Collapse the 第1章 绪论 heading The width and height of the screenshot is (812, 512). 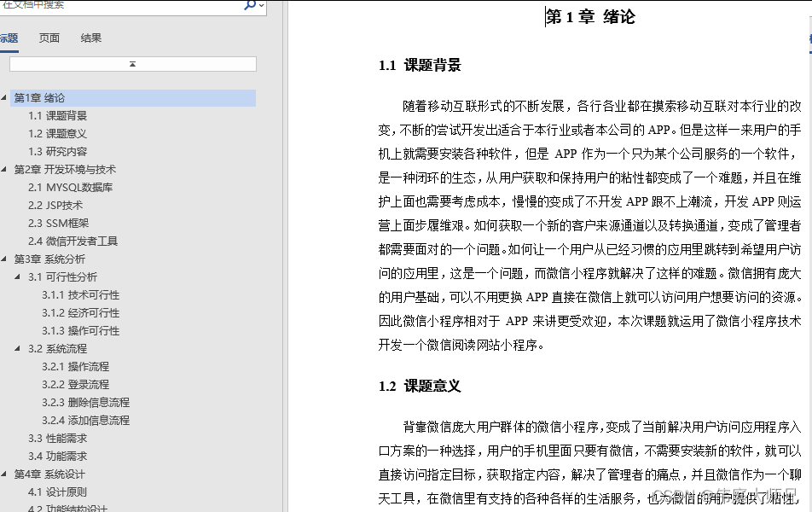point(4,97)
